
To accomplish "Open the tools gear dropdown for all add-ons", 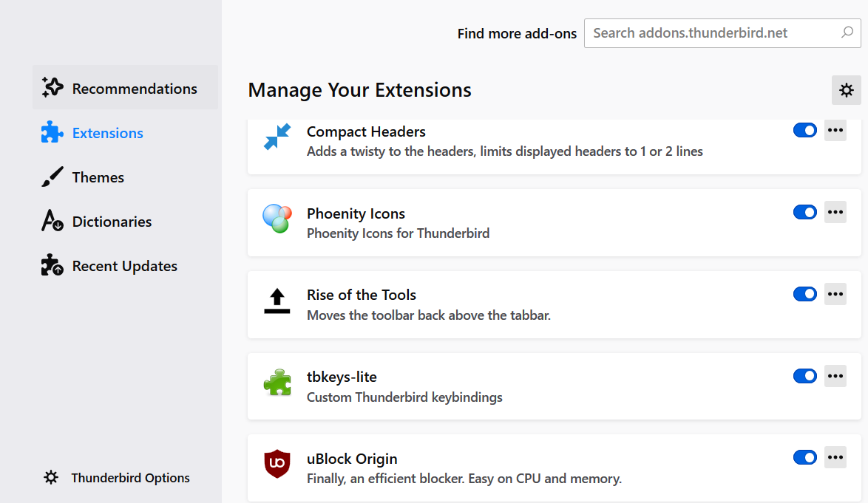I will point(847,90).
